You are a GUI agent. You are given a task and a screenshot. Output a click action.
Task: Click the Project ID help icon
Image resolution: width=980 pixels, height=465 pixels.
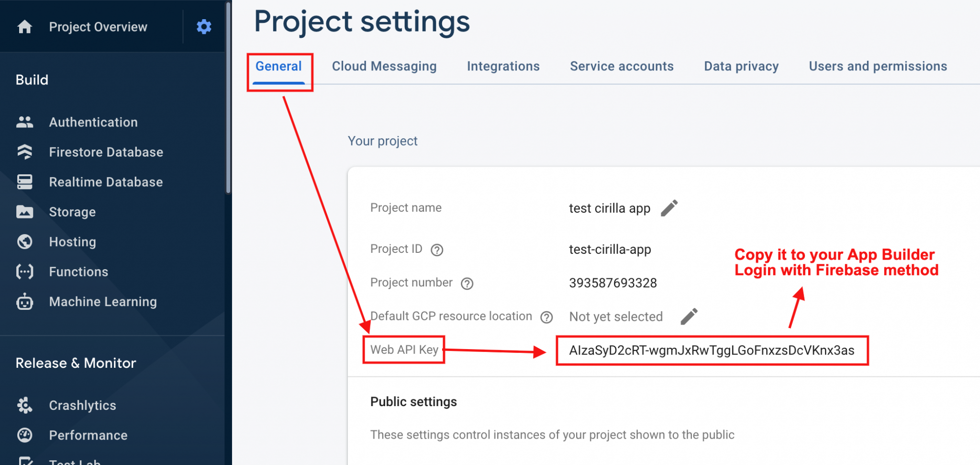pos(437,250)
